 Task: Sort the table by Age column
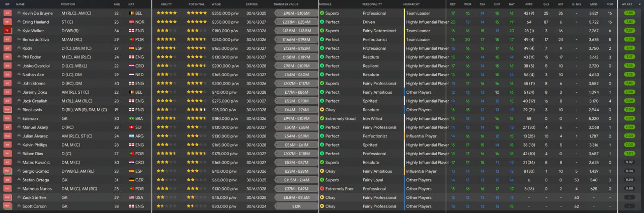[117, 4]
